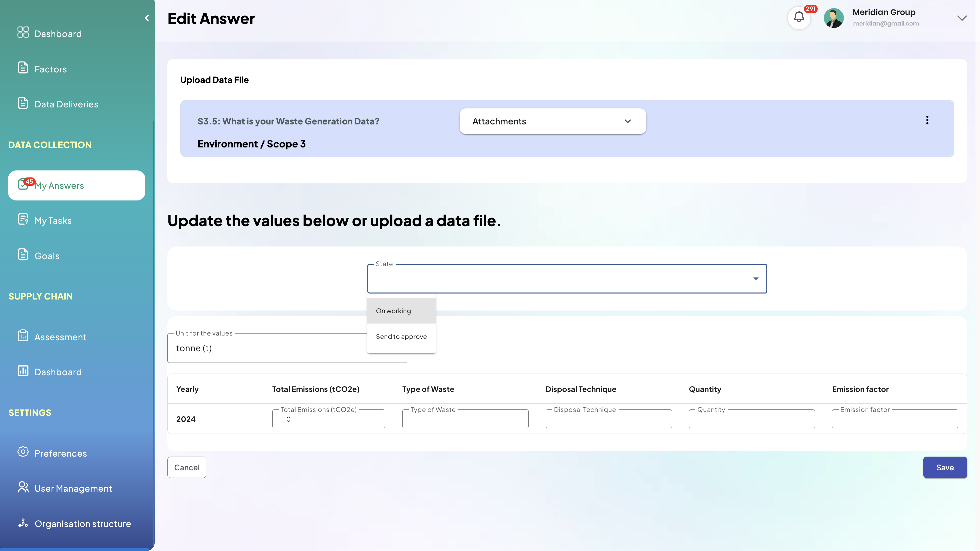The image size is (980, 551).
Task: Click the Disposal Technique column header
Action: click(x=581, y=389)
